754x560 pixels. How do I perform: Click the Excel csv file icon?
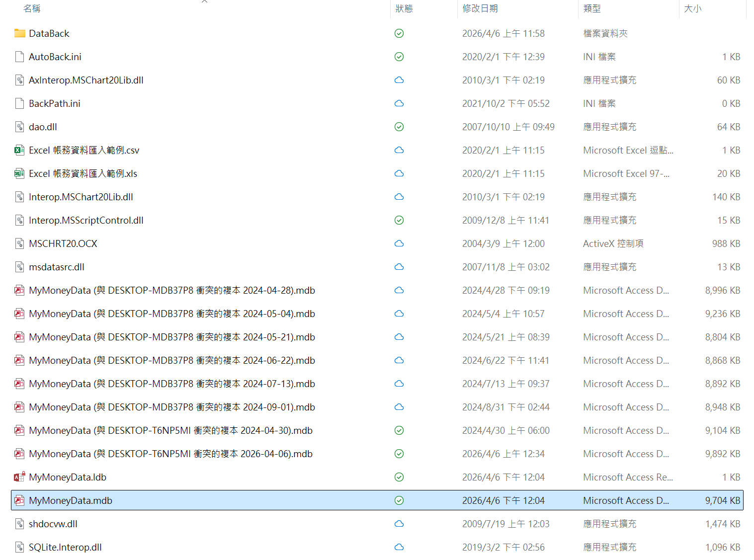coord(19,150)
